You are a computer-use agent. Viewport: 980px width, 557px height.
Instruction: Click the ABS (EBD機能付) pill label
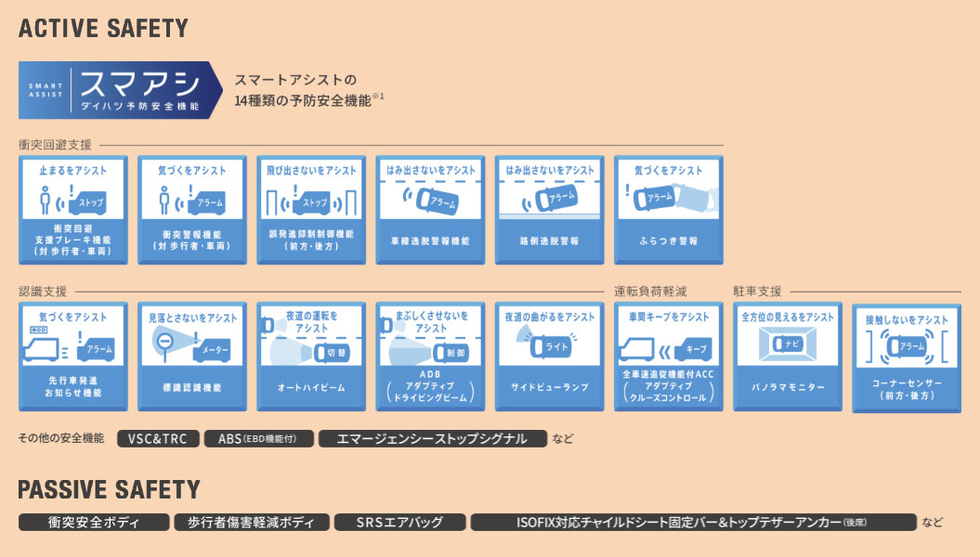tap(259, 438)
